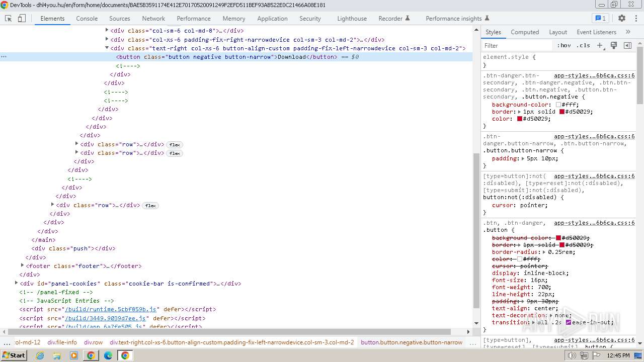
Task: Open the Memory tab
Action: (x=234, y=18)
